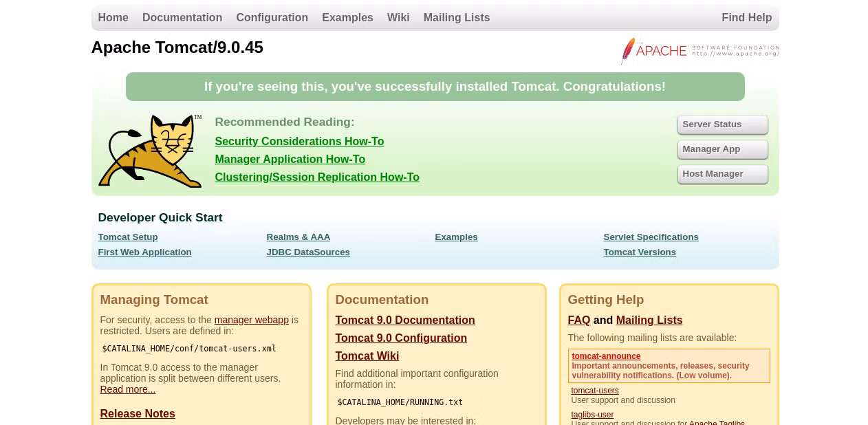Open Manager Application How-To link
The image size is (868, 425).
coord(290,160)
